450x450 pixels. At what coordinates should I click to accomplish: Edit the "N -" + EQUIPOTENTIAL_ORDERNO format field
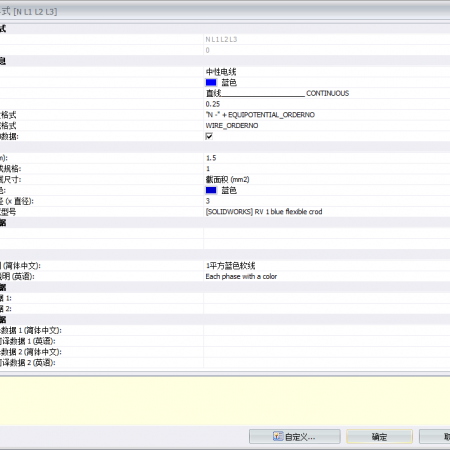click(327, 115)
